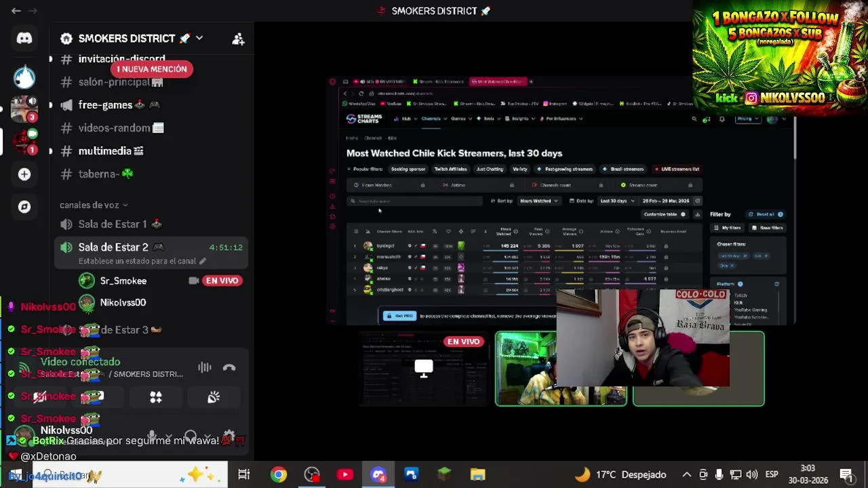Screen dimensions: 868x488
Task: Invite people to SMOKERS DISTRICT
Action: coord(238,39)
